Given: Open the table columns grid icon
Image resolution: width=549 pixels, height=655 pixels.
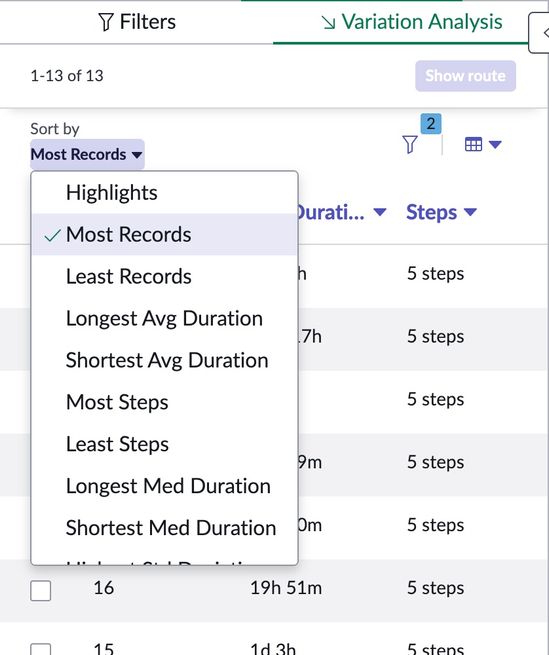Looking at the screenshot, I should pyautogui.click(x=473, y=145).
